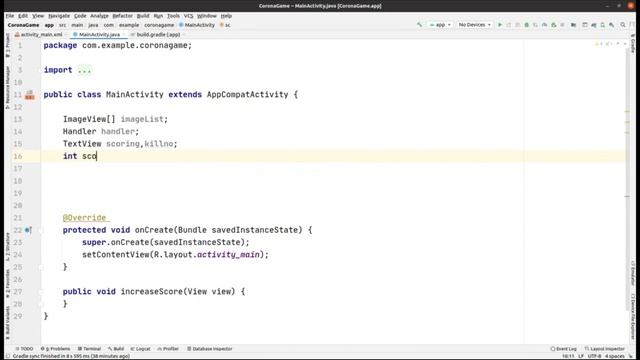This screenshot has width=640, height=360.
Task: Click the disabled Stop toolbar icon
Action: [x=562, y=25]
